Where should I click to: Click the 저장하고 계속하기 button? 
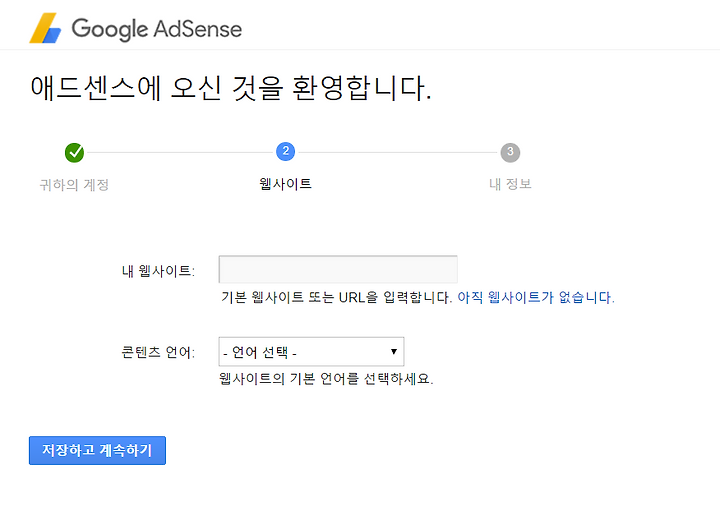(97, 450)
